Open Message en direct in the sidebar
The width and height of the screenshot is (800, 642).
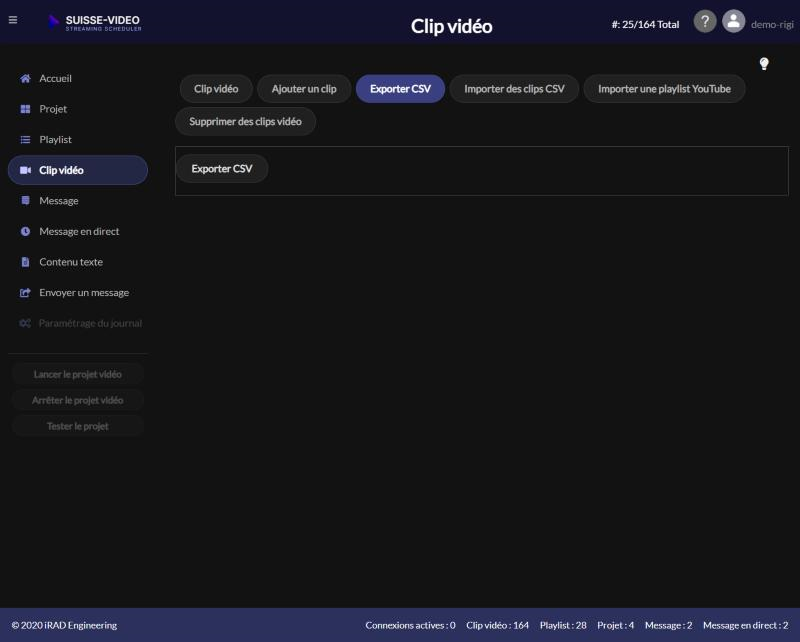[x=78, y=232]
